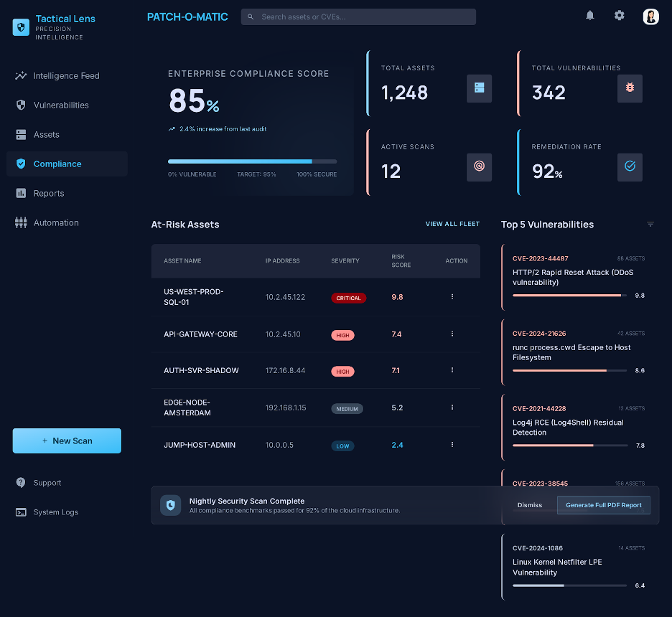Image resolution: width=672 pixels, height=617 pixels.
Task: Click the user profile avatar
Action: coord(650,17)
